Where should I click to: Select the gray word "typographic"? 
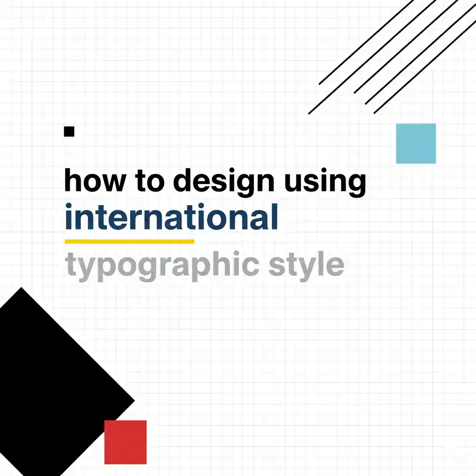163,265
